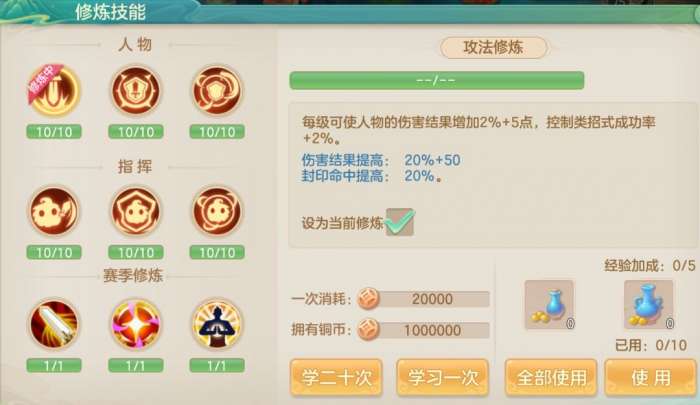The height and width of the screenshot is (405, 700).
Task: Toggle the 设为当前修炼 checkbox
Action: click(x=400, y=222)
